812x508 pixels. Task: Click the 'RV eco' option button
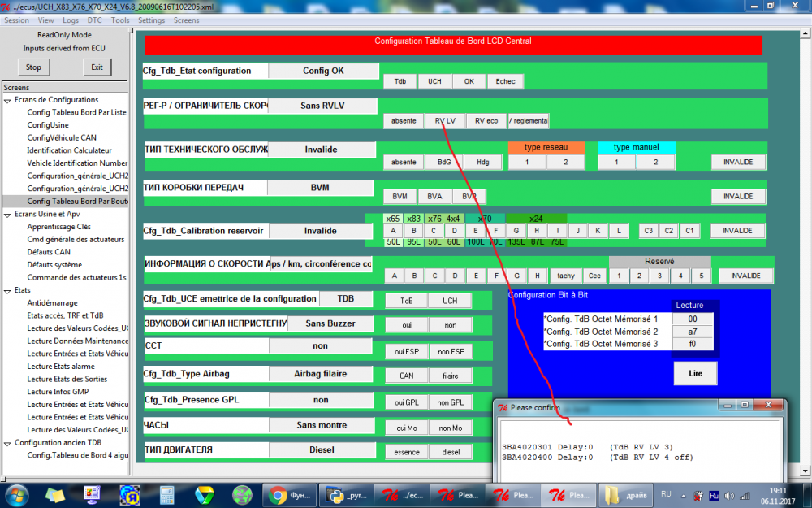point(486,121)
